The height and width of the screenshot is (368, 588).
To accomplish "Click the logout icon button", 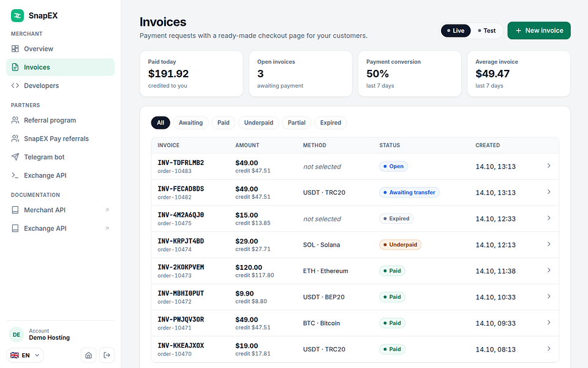I will point(107,355).
